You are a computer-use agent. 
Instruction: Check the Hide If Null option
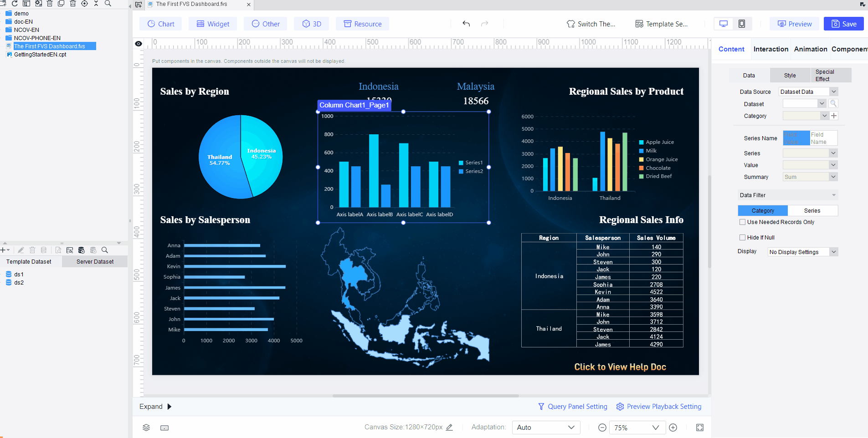[742, 237]
